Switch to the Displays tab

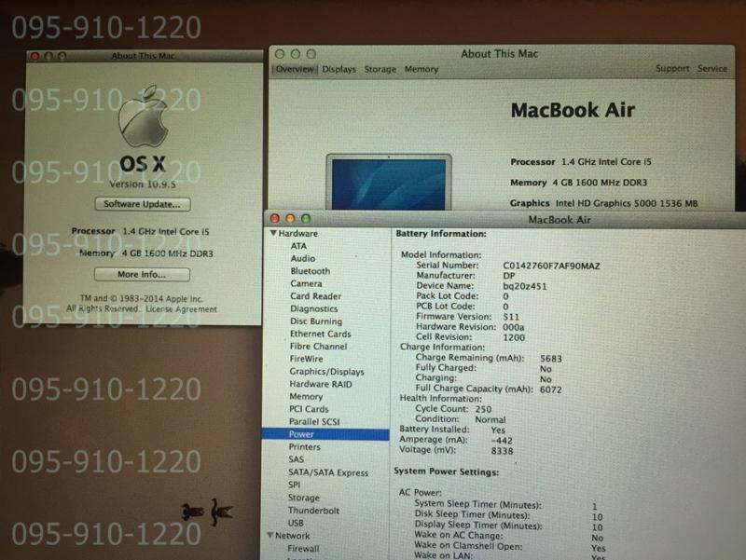tap(338, 69)
